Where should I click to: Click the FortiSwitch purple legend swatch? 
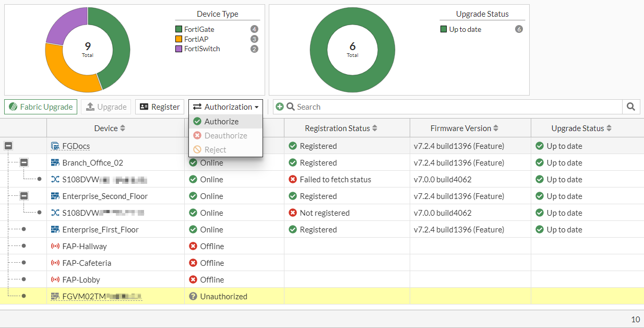click(x=179, y=49)
